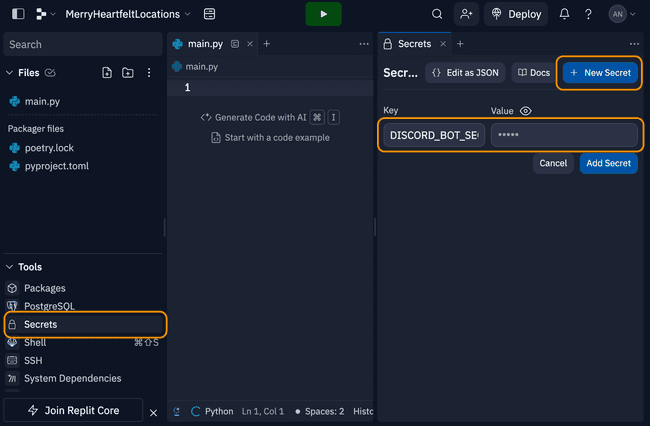Dismiss the Join Replit Core banner

pyautogui.click(x=153, y=413)
